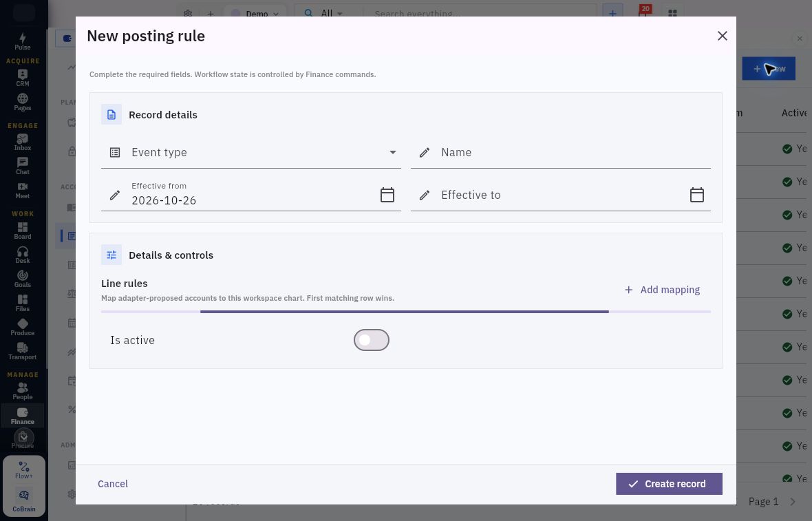Open People module in sidebar

22,391
